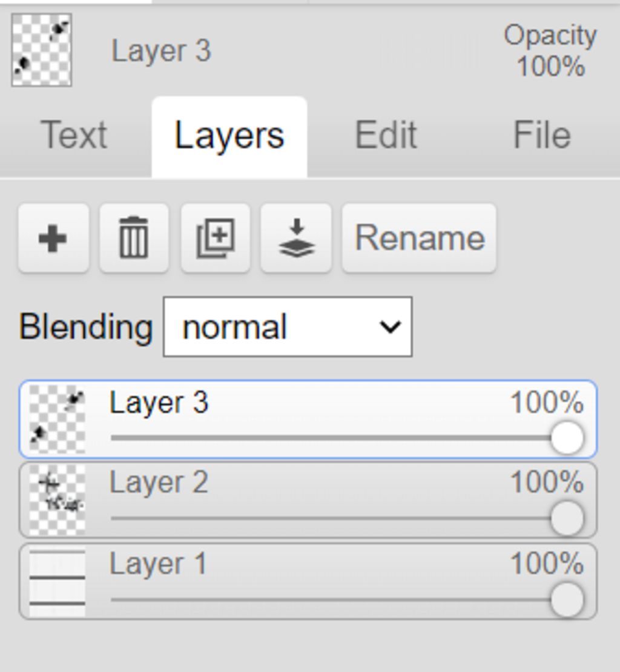Switch to the Text tab
This screenshot has height=672, width=620.
click(74, 135)
